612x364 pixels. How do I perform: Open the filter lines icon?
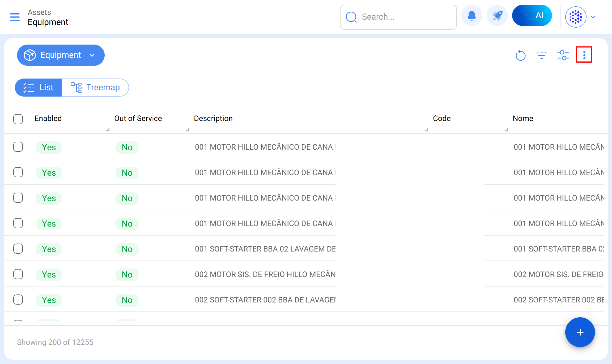click(542, 55)
